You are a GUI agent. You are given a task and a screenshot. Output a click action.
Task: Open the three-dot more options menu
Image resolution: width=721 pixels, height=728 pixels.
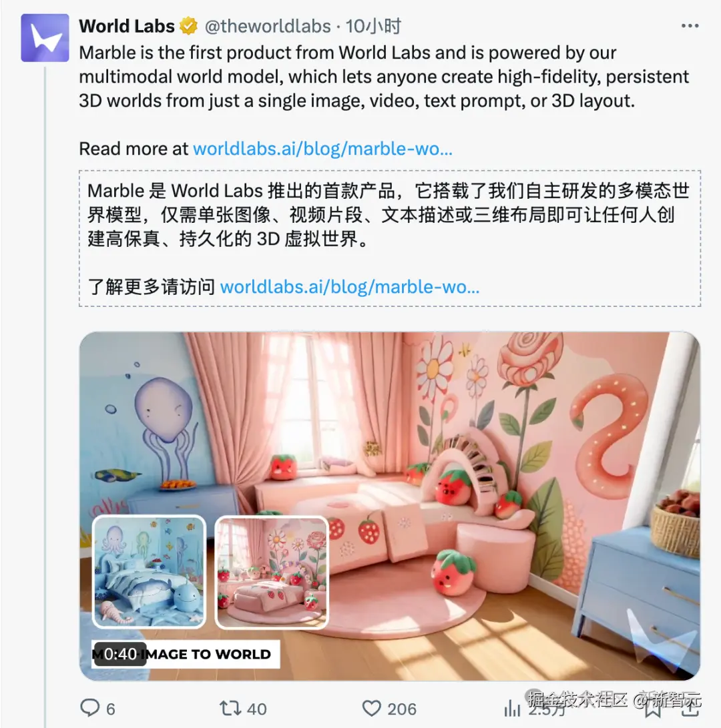tap(690, 26)
